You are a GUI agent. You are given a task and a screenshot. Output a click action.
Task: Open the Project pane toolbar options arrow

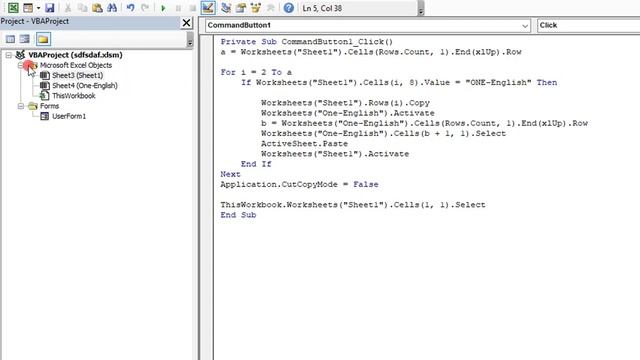[190, 40]
